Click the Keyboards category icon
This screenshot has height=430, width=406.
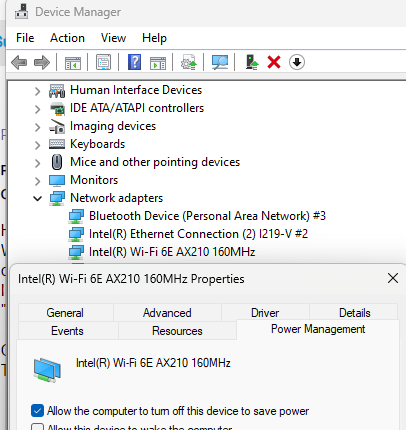click(x=57, y=144)
